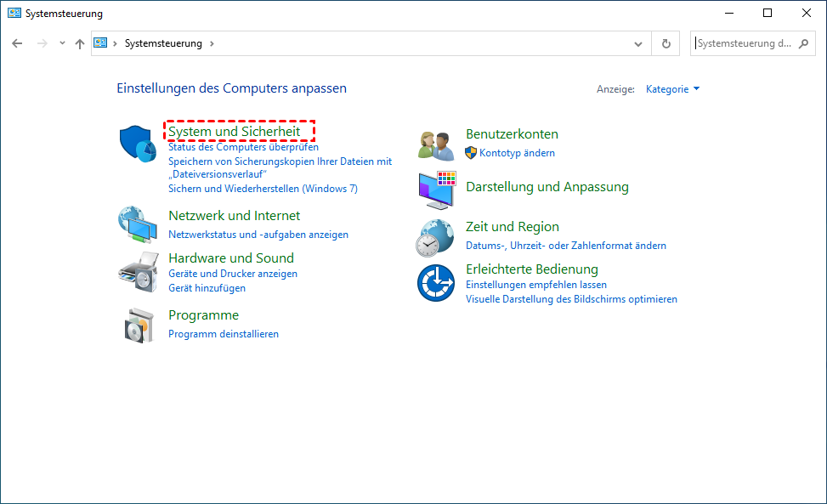Screen dimensions: 827x504
Task: Open Erleichterte Bedienung category
Action: [532, 269]
